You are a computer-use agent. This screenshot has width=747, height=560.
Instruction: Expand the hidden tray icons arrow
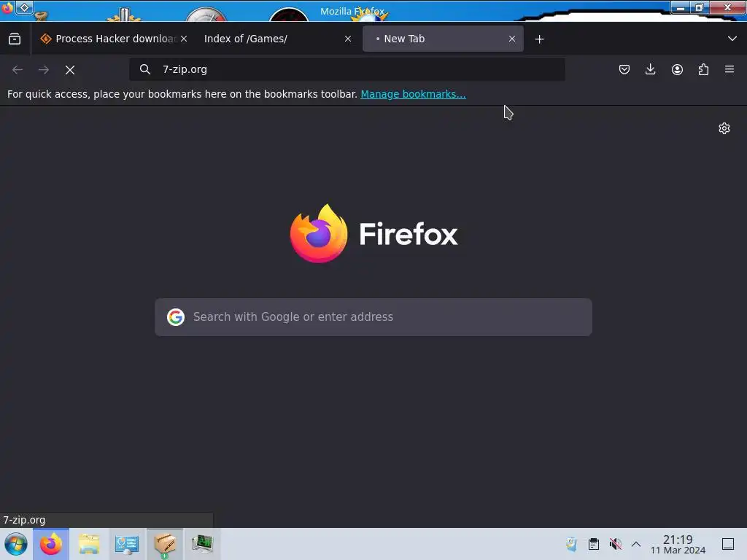tap(636, 544)
